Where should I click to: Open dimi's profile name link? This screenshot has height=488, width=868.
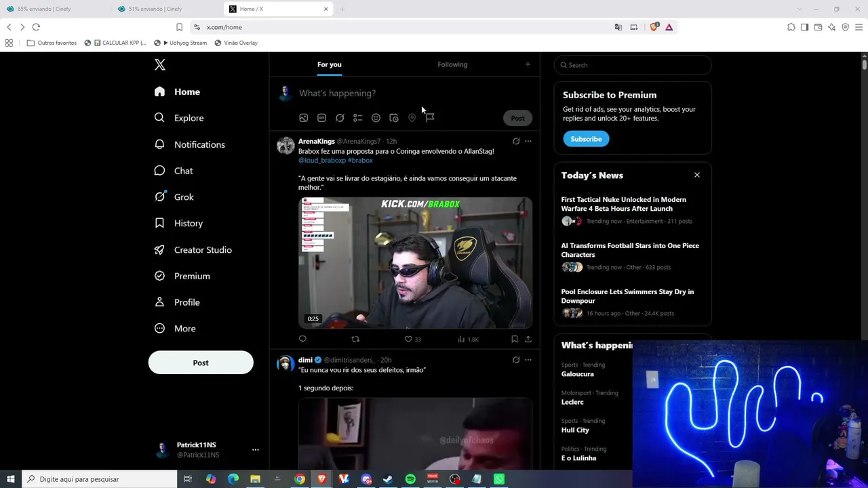point(305,360)
